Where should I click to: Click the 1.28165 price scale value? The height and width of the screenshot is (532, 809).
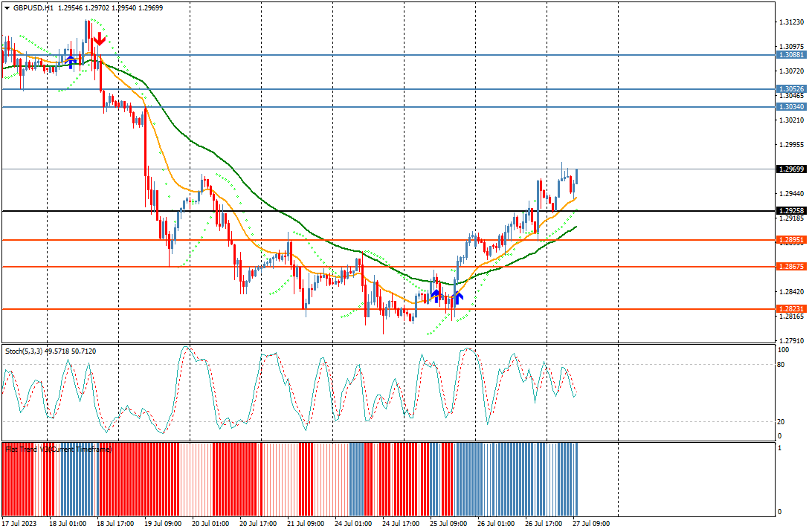click(x=791, y=316)
